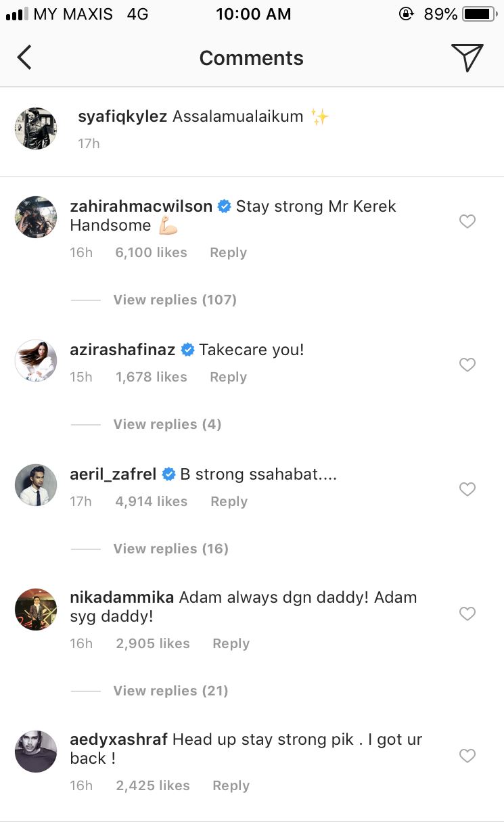Show the 4 replies to azirashafinaz
This screenshot has width=504, height=826.
[166, 424]
